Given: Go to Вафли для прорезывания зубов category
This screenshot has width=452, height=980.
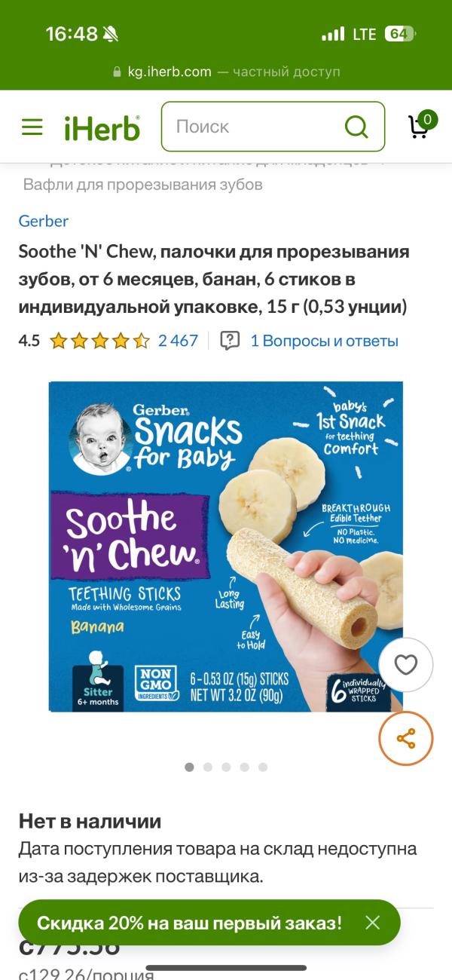Looking at the screenshot, I should (143, 185).
